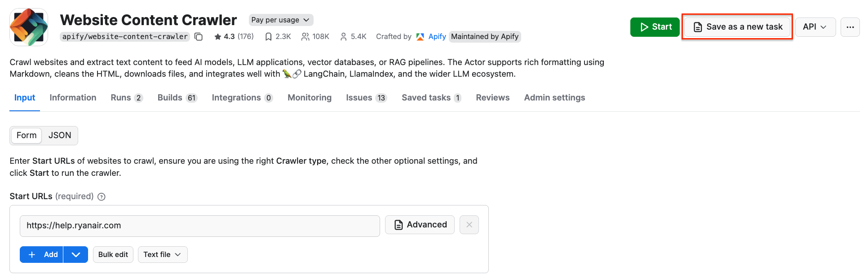This screenshot has height=279, width=868.
Task: Click the total users icon
Action: (x=305, y=37)
